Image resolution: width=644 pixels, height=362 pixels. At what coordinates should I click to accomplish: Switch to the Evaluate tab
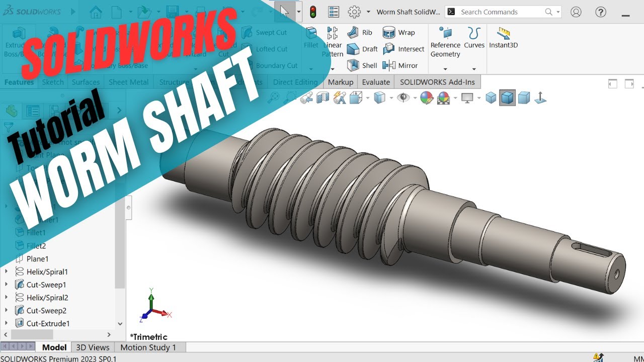point(376,82)
